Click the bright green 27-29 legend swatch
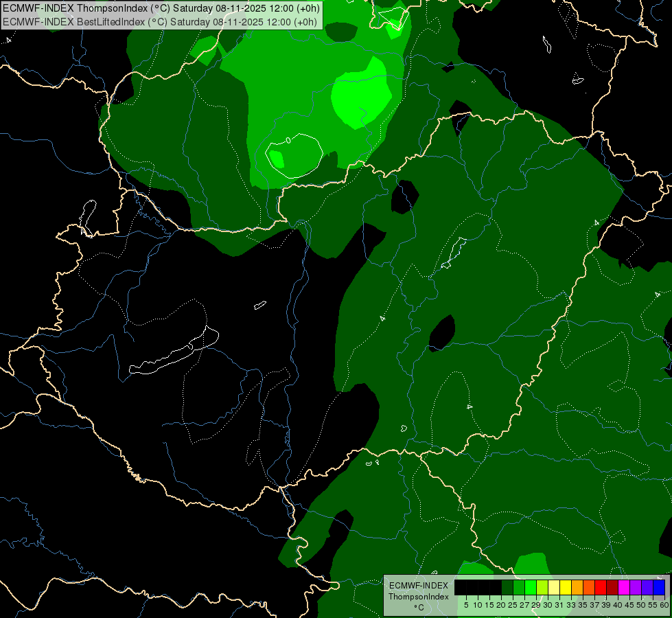 click(x=531, y=587)
